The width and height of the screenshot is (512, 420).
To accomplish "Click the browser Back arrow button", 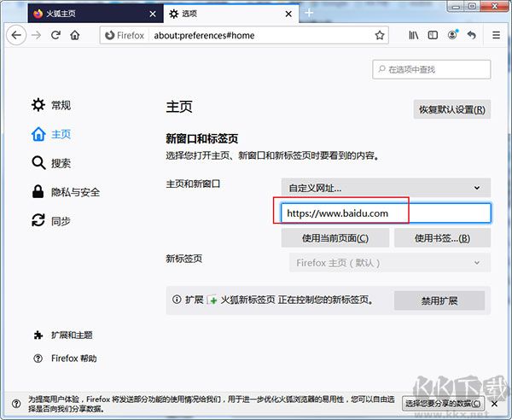I will [16, 35].
